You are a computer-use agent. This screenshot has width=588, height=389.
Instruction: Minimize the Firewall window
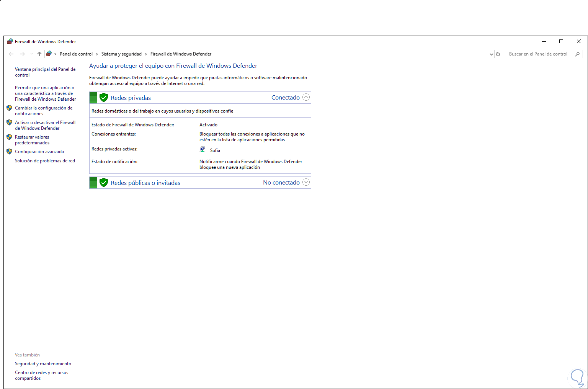coord(544,41)
